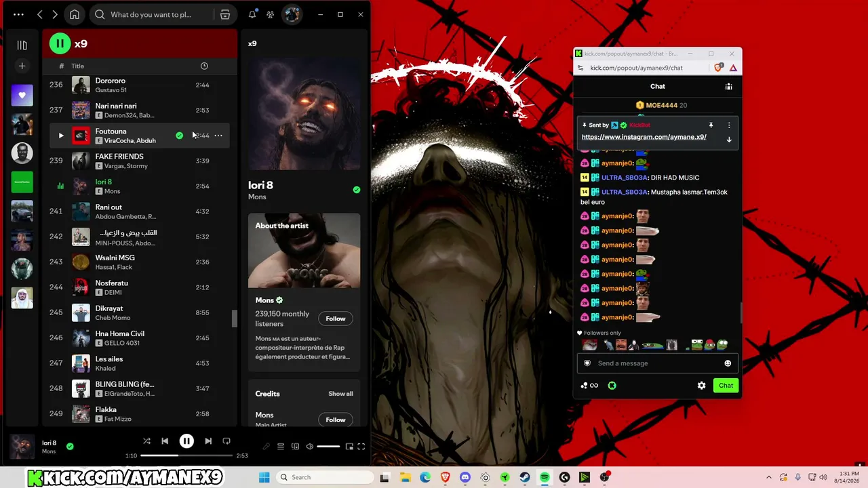Open the play queue
Viewport: 868px width, 488px height.
pyautogui.click(x=280, y=447)
